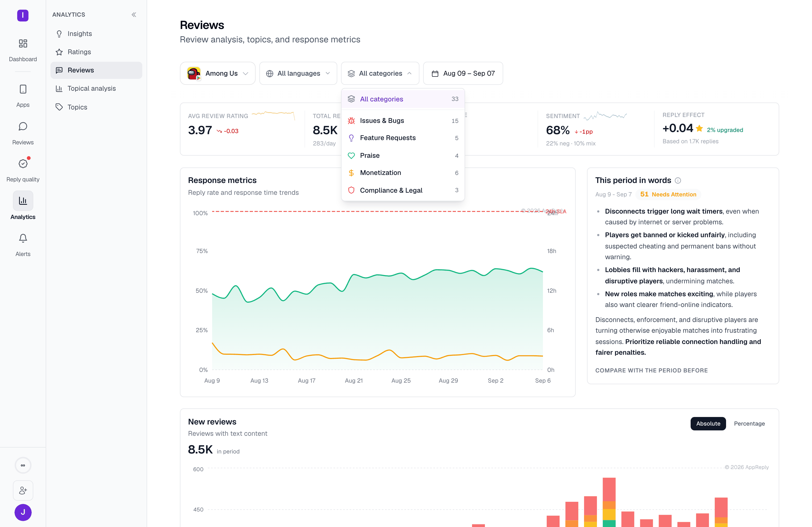Click the globe icon in languages filter
812x527 pixels.
[x=270, y=74]
